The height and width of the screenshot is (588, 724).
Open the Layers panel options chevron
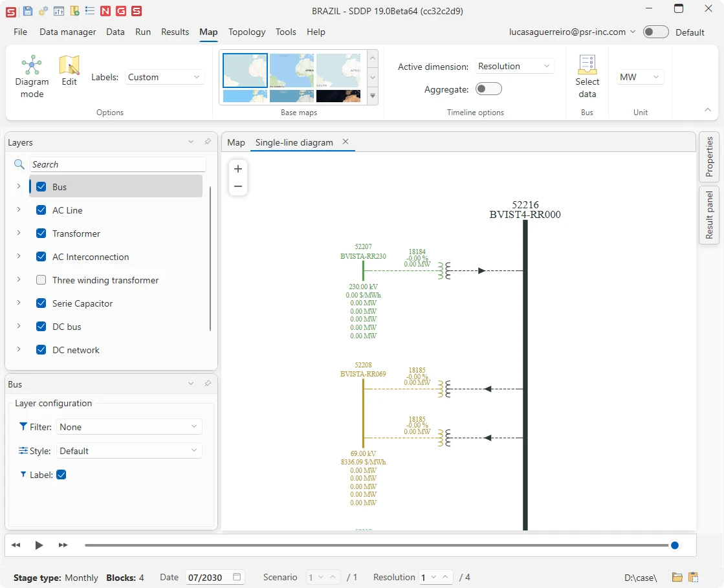point(191,142)
